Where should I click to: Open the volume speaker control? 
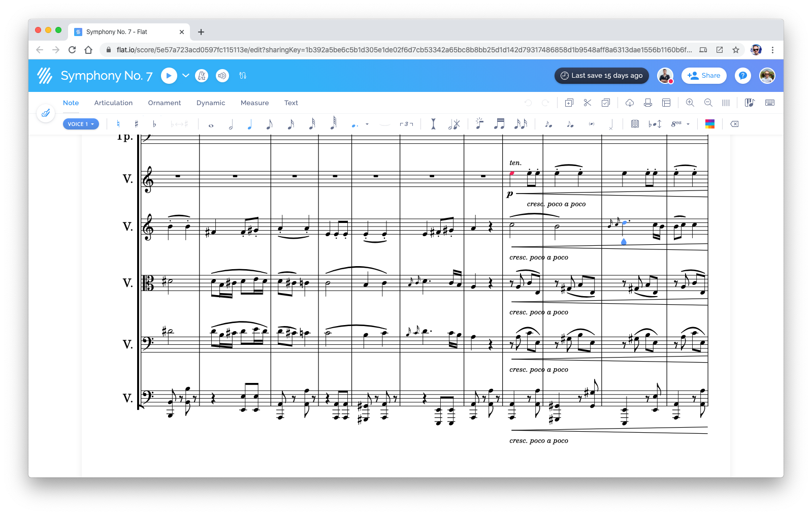click(222, 76)
